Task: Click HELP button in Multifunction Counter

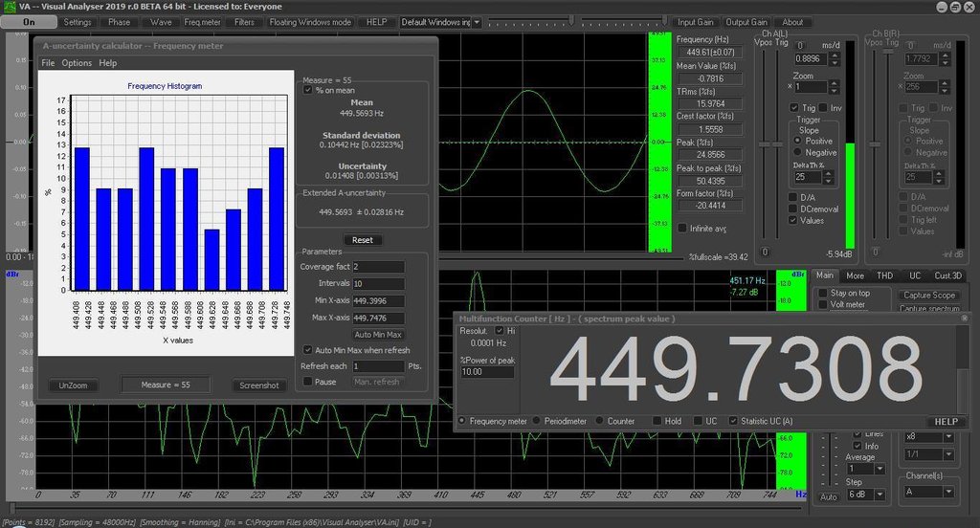Action: pyautogui.click(x=946, y=422)
